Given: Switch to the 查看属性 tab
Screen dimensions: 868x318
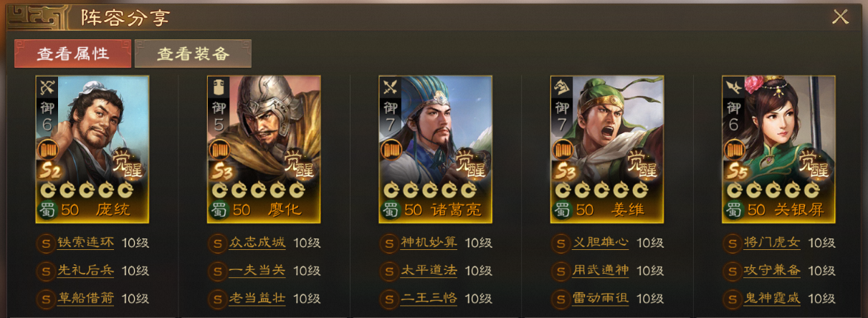Looking at the screenshot, I should 72,54.
